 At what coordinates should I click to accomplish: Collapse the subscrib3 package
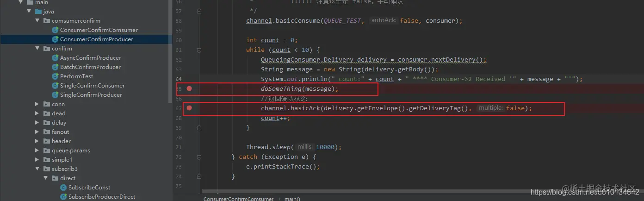37,169
